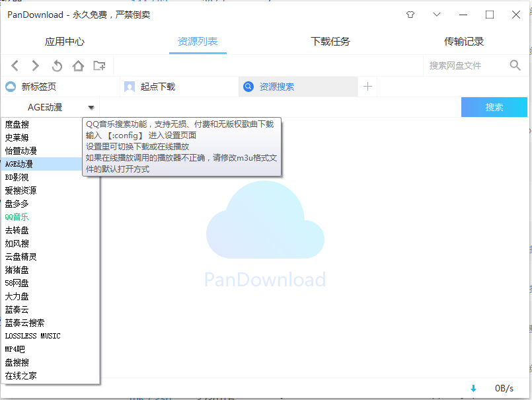This screenshot has height=400, width=532.
Task: Select 去转盘 from the source list
Action: (x=50, y=231)
